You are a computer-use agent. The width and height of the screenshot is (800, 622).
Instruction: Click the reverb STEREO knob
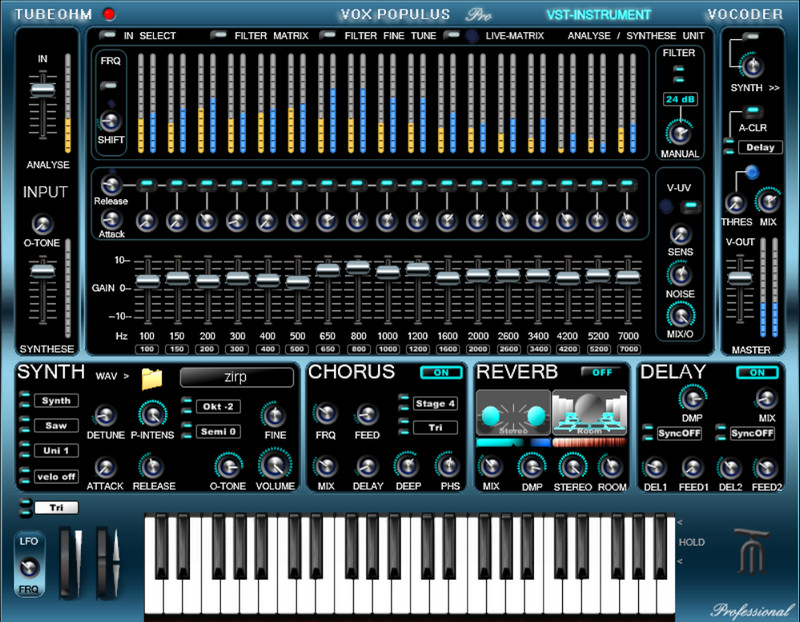[572, 466]
